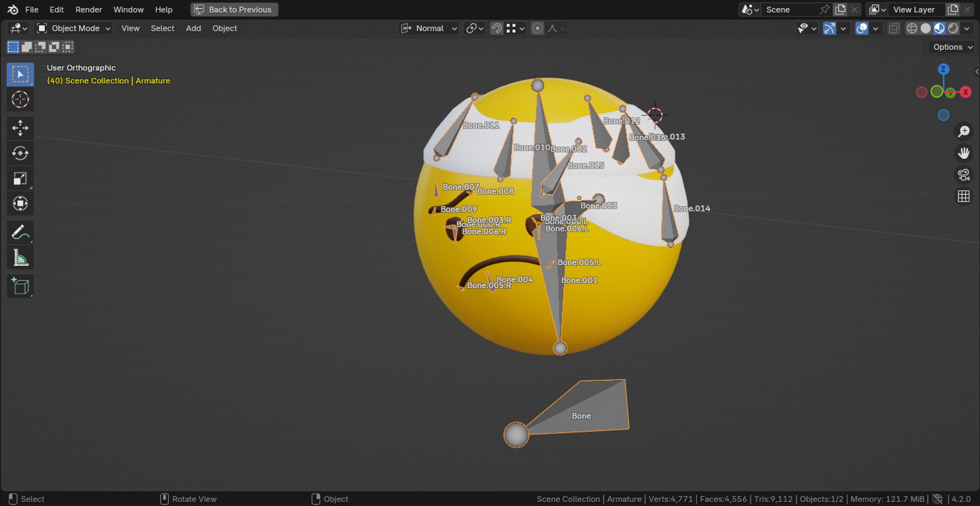Open the editor type dropdown
This screenshot has height=506, width=980.
[x=19, y=29]
